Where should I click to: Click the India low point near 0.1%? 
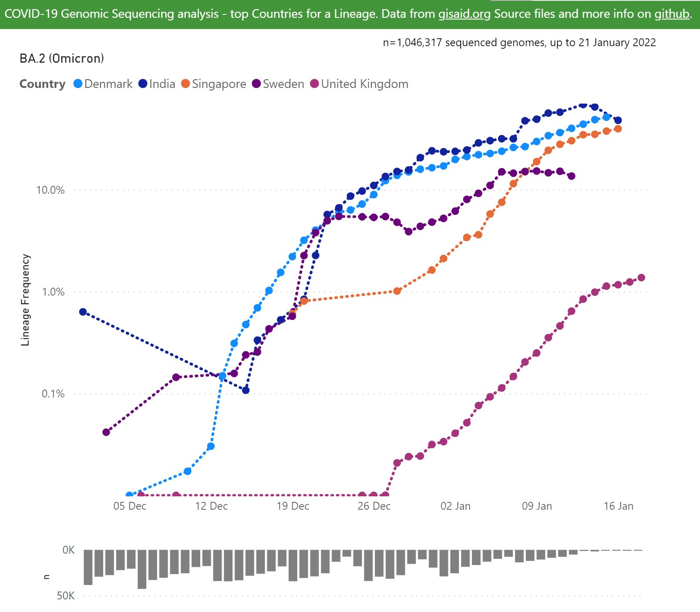[246, 390]
